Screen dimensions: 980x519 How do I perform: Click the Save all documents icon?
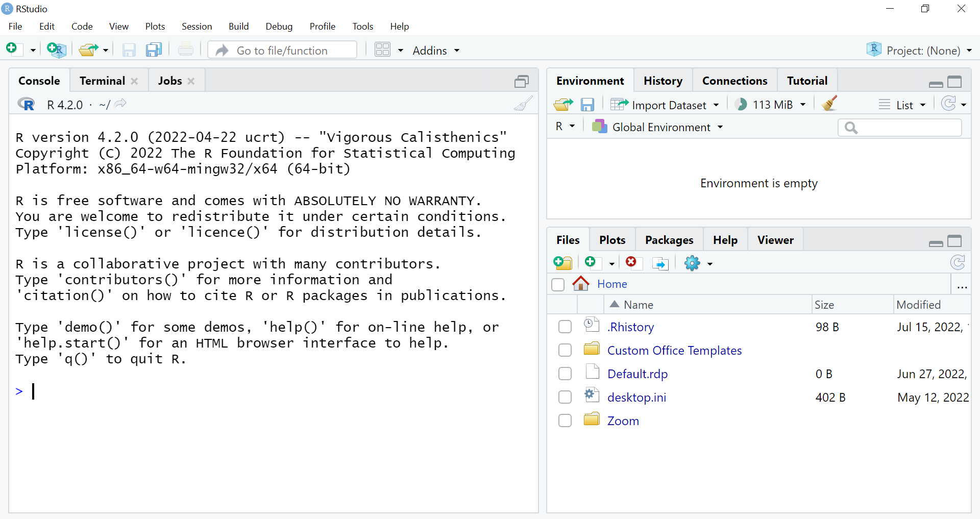[x=154, y=50]
